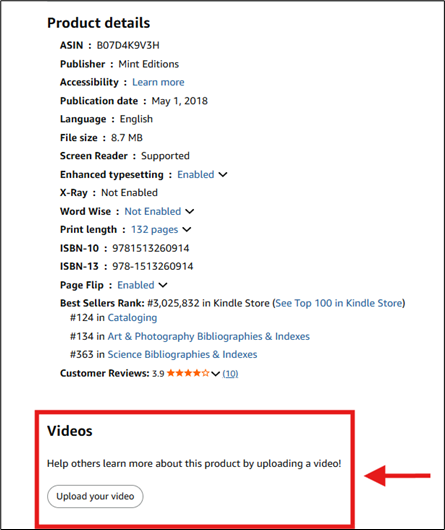This screenshot has width=445, height=530.
Task: Click the Videos section heading
Action: (70, 431)
